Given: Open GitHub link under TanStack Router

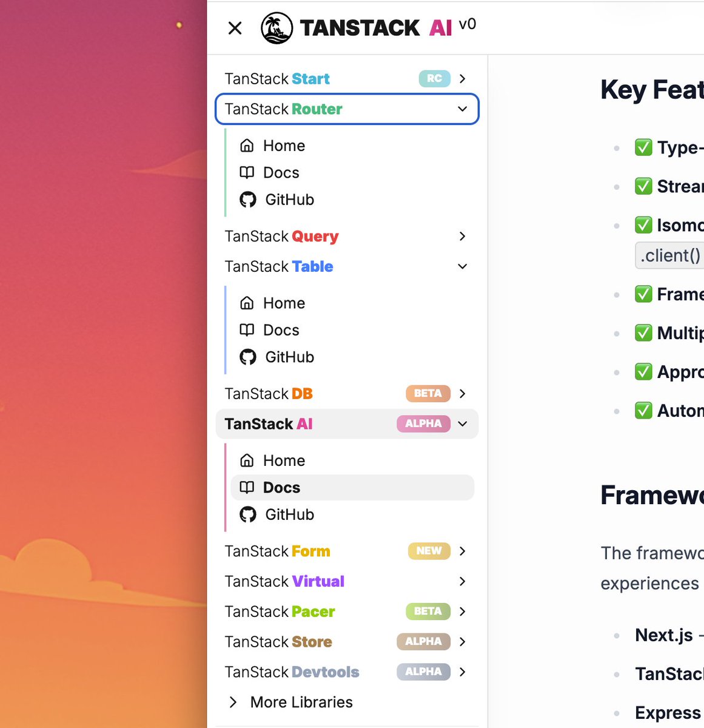Looking at the screenshot, I should (x=289, y=200).
